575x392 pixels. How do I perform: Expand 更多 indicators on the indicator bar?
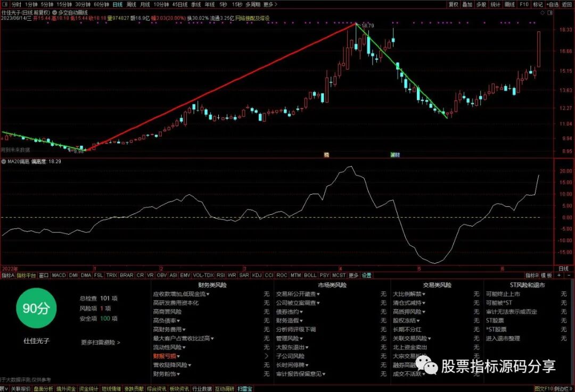tap(353, 275)
